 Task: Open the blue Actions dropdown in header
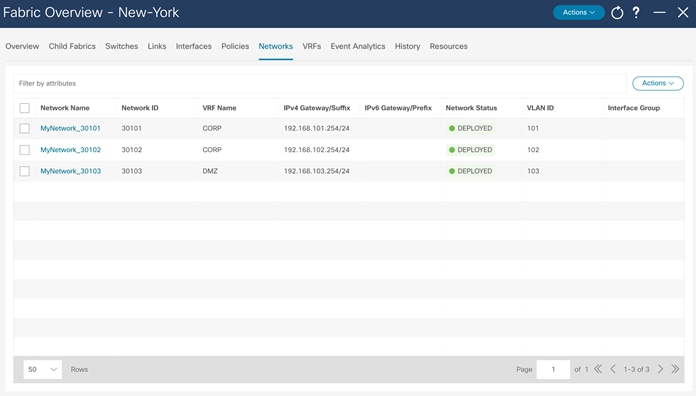pyautogui.click(x=578, y=12)
